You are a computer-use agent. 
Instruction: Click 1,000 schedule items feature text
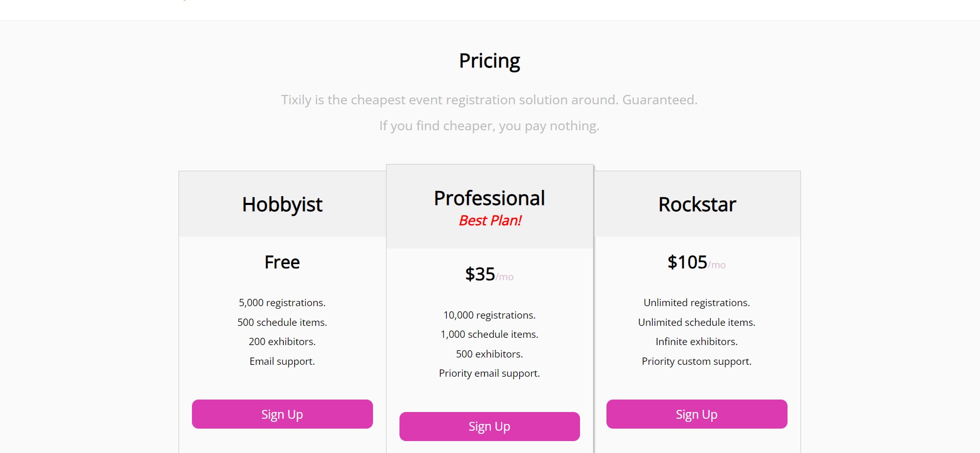click(489, 334)
